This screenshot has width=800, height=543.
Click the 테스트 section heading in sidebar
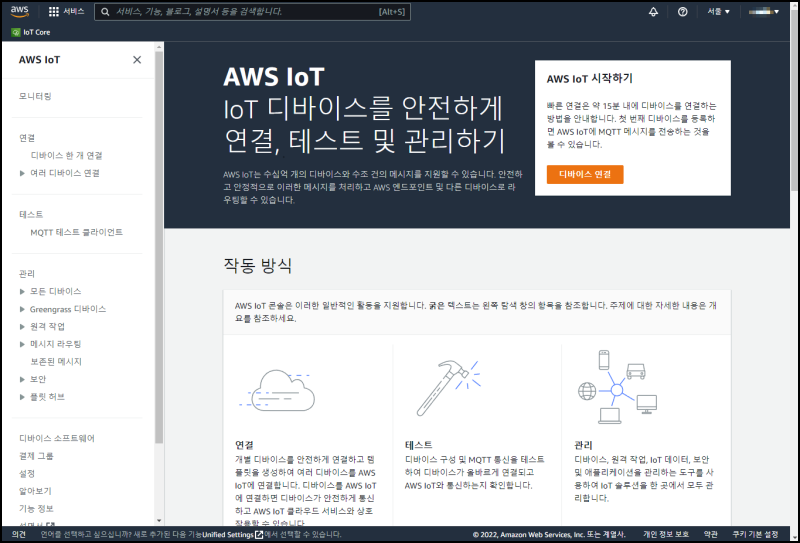pos(31,215)
